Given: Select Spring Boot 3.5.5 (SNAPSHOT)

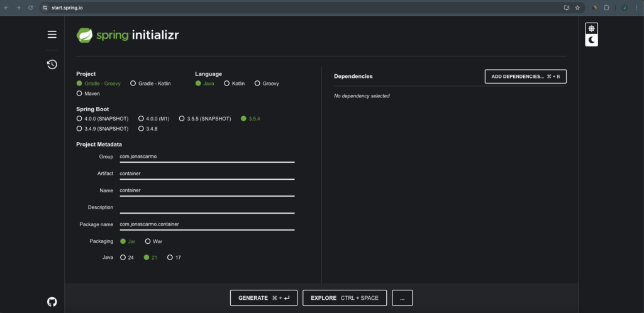Looking at the screenshot, I should click(205, 119).
